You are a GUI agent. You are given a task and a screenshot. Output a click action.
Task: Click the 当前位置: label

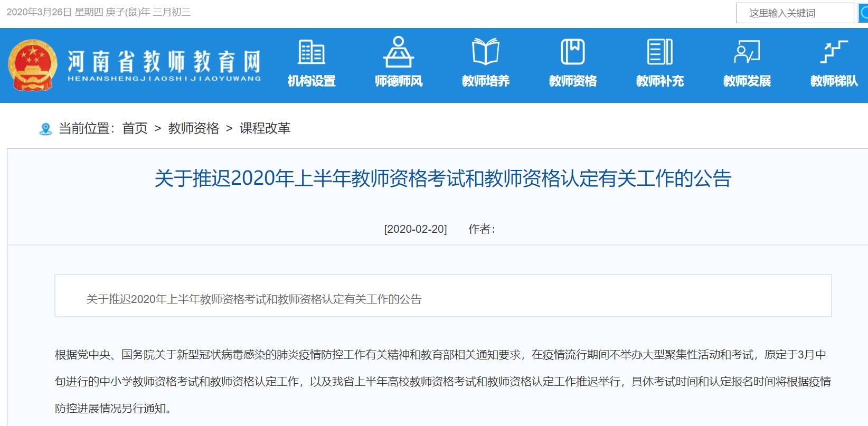tap(87, 128)
